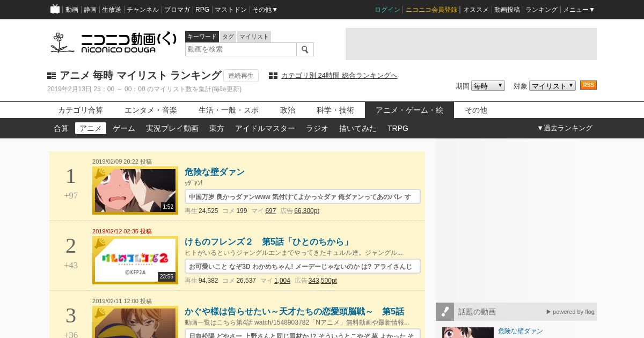This screenshot has width=644, height=338.
Task: Click the grid icon before カテゴリ別 link
Action: pyautogui.click(x=273, y=76)
